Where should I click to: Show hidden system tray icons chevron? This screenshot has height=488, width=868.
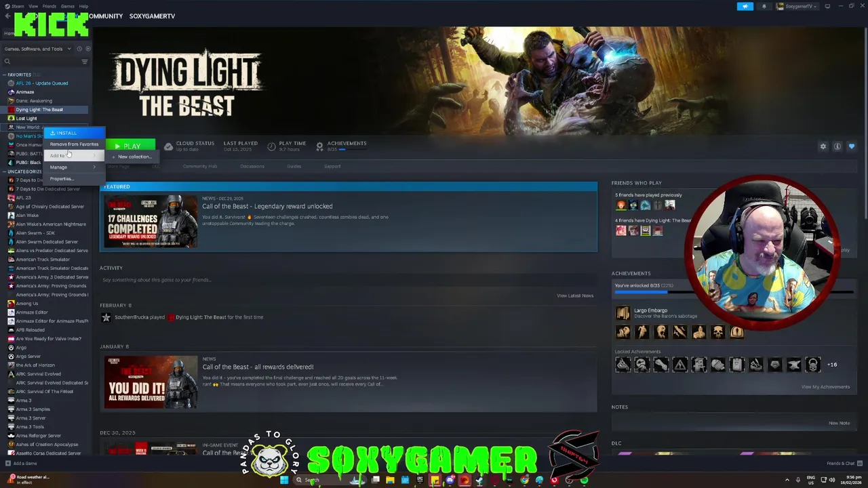point(787,480)
